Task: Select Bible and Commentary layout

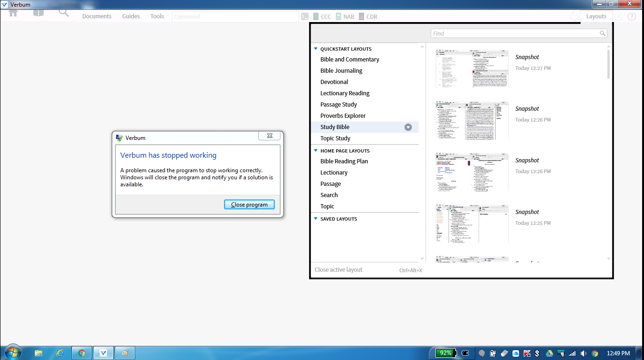Action: coord(350,60)
